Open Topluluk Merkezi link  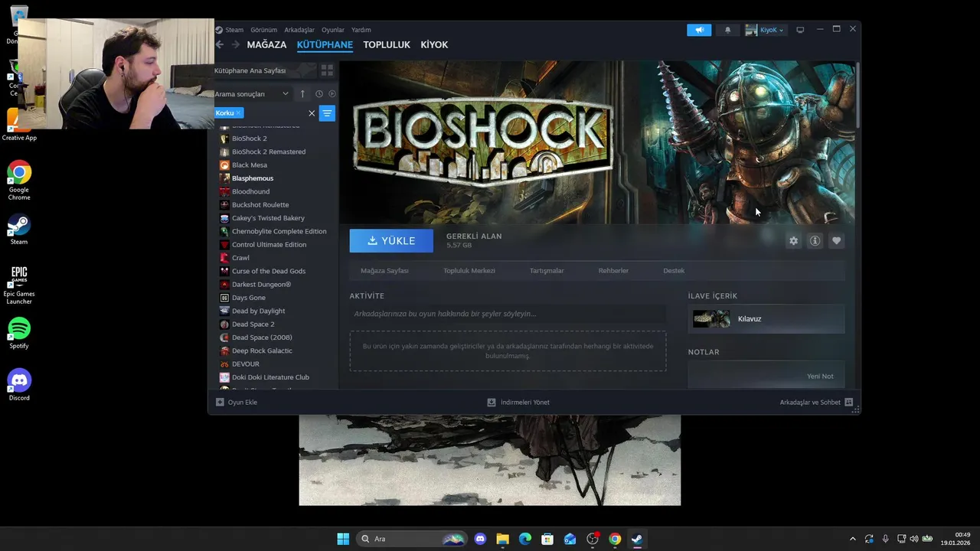point(469,271)
